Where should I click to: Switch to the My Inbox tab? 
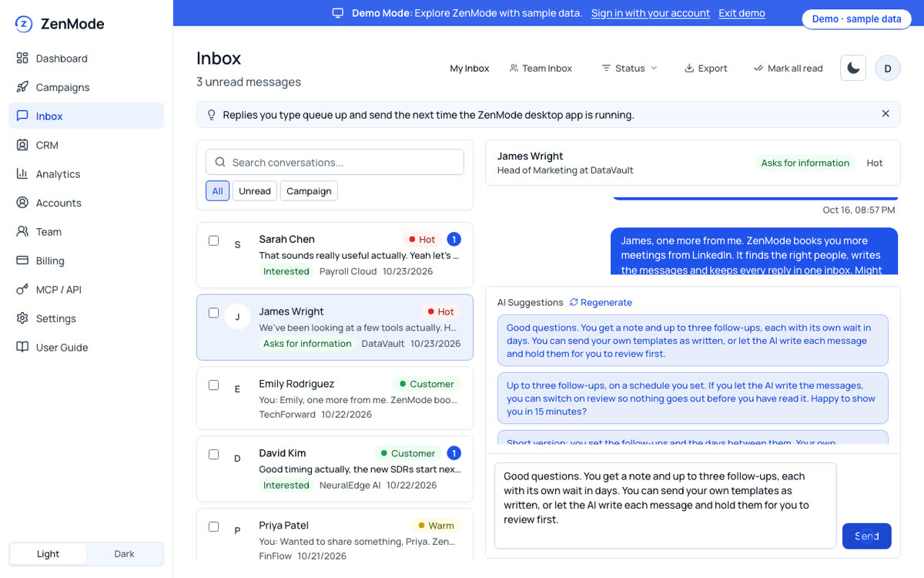[x=470, y=69]
